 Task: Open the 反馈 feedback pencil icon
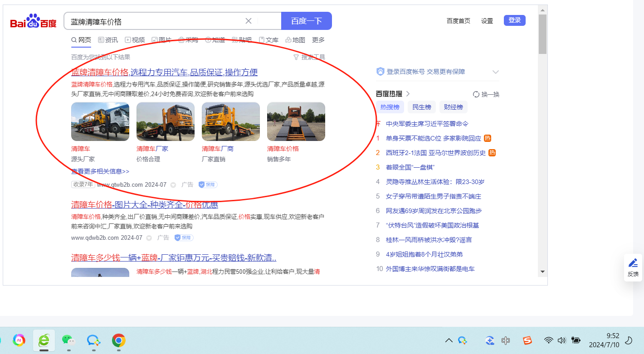coord(633,263)
